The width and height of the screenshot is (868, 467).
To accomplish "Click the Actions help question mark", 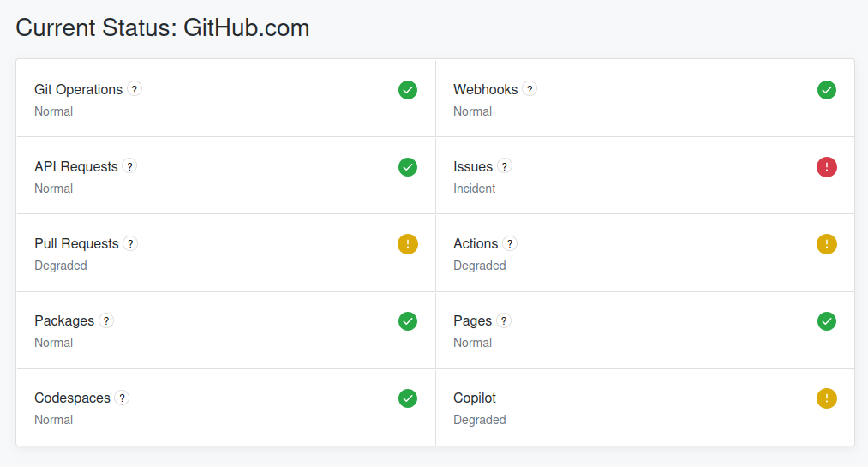I will [510, 243].
